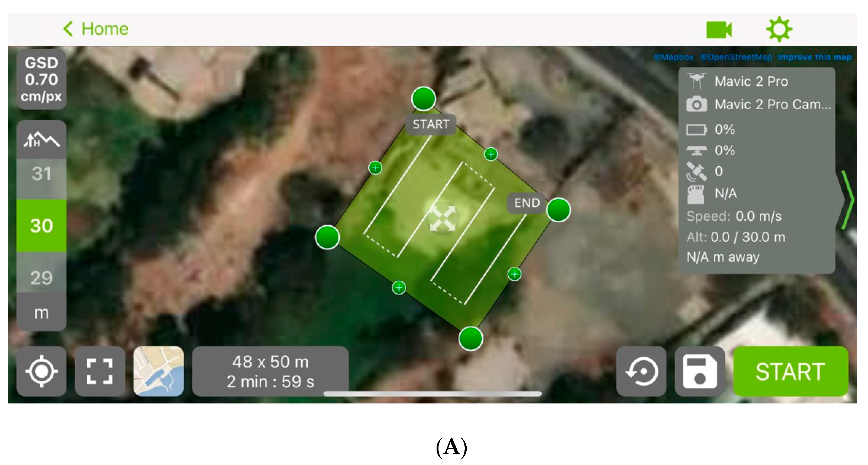Tap the selected altitude 30 value
The image size is (868, 465).
(x=41, y=226)
